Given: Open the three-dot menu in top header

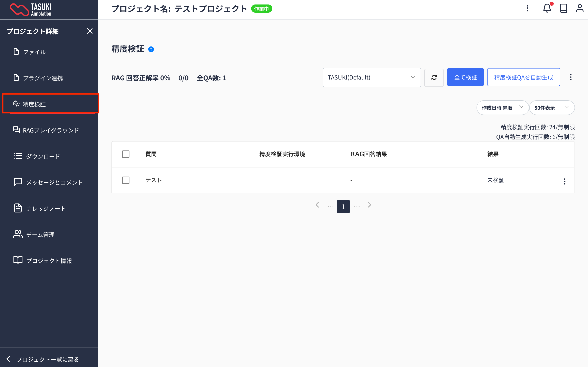Looking at the screenshot, I should (527, 9).
